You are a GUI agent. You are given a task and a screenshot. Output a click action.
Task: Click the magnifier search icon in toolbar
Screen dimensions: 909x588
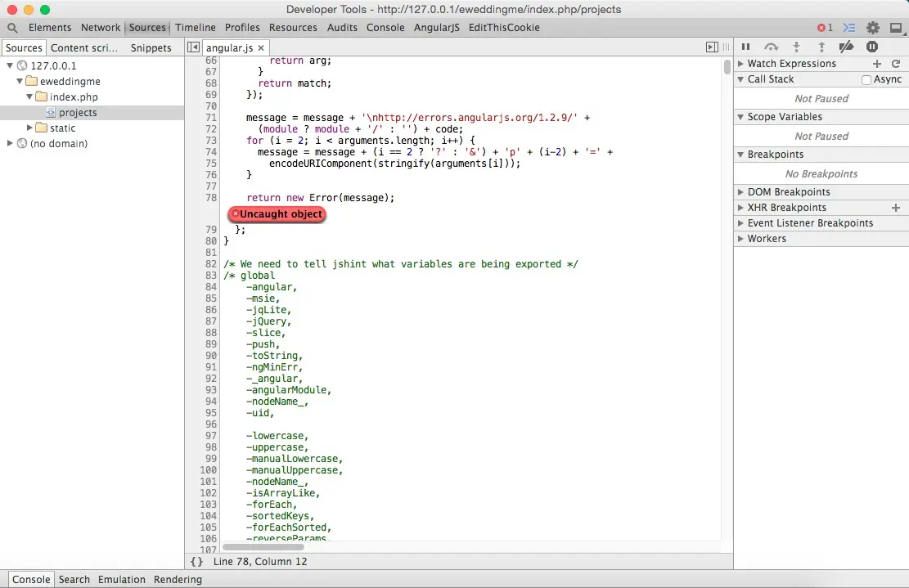click(12, 28)
